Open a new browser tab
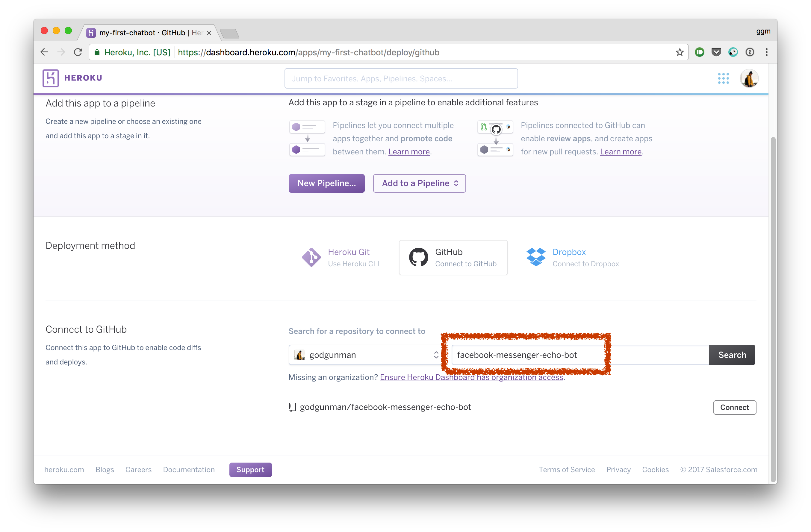Viewport: 811px width, 532px height. (x=229, y=34)
